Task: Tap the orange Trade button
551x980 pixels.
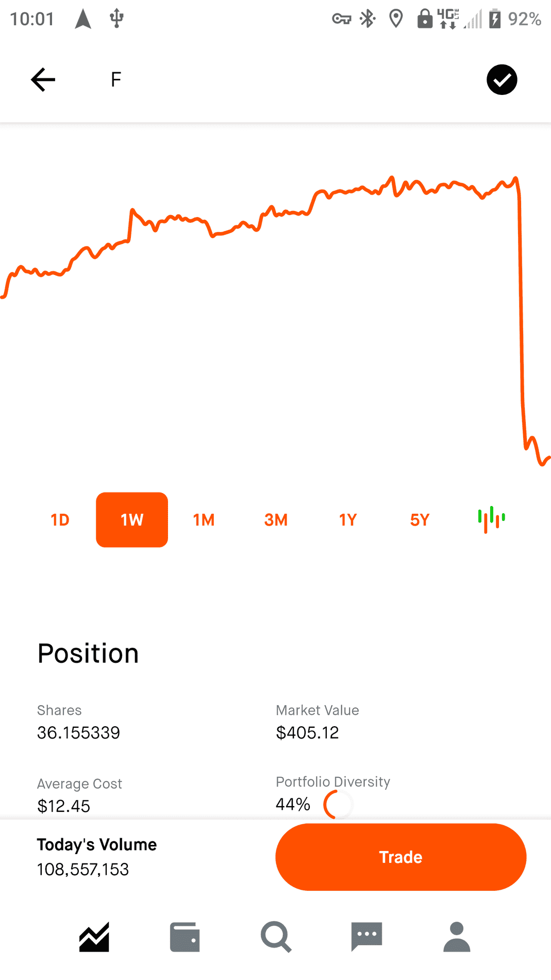Action: (400, 857)
